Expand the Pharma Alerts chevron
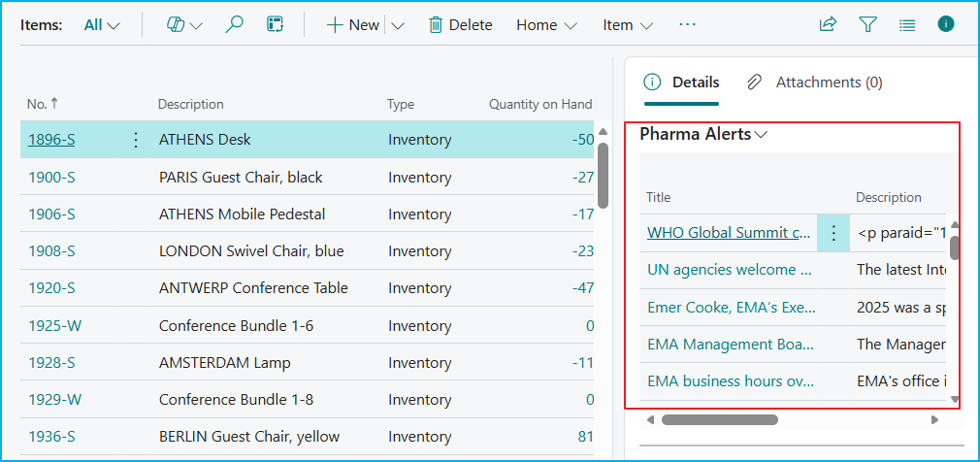Viewport: 980px width, 462px height. (x=761, y=135)
